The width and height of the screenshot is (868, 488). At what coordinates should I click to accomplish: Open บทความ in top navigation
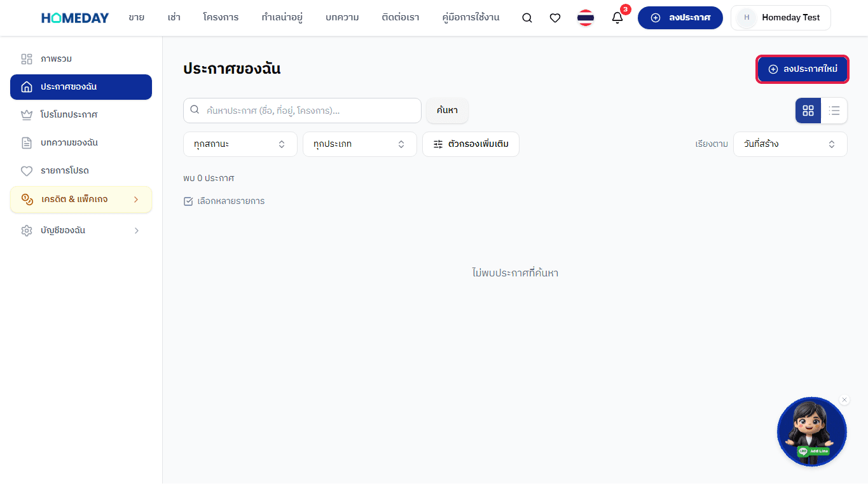(x=342, y=18)
